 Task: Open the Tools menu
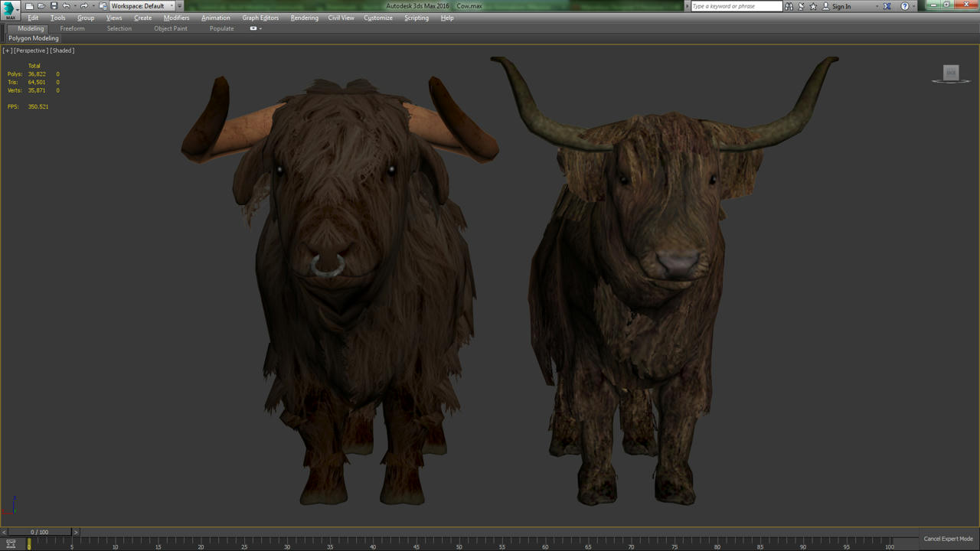point(58,18)
